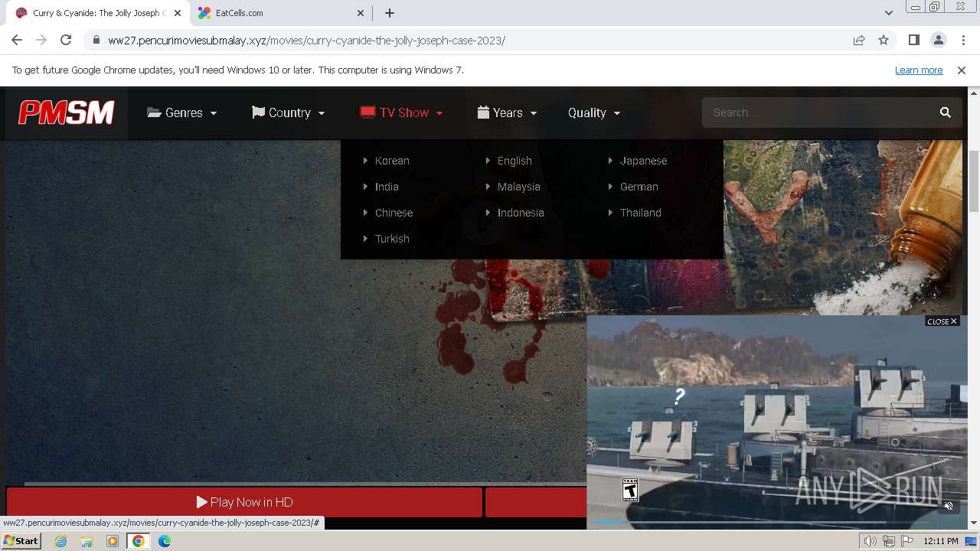The height and width of the screenshot is (551, 980).
Task: Click the 12:11 PM taskbar clock
Action: pos(941,541)
